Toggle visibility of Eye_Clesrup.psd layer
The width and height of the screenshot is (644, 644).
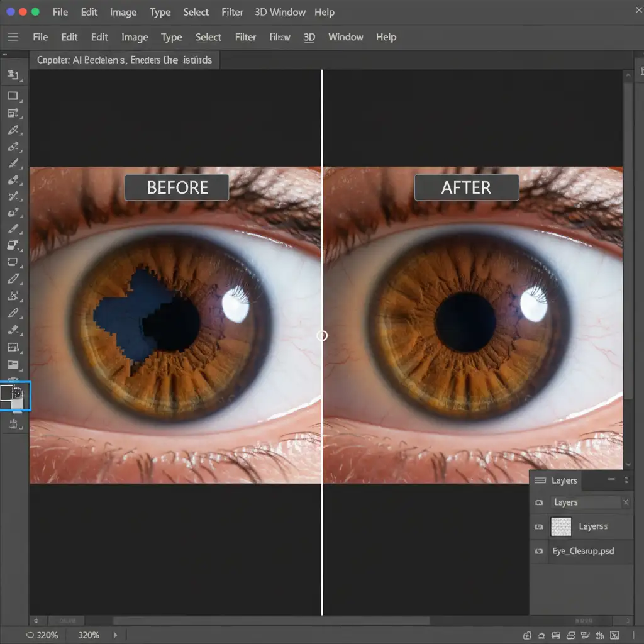click(x=539, y=552)
